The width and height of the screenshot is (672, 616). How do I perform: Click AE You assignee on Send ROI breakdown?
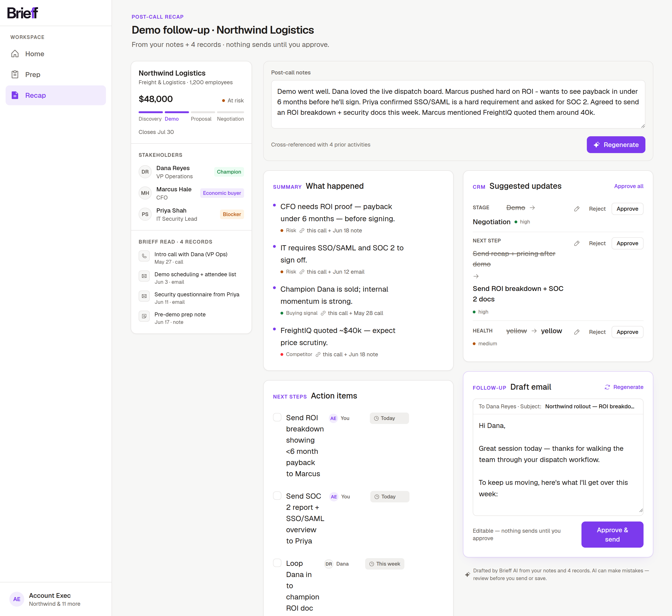339,418
